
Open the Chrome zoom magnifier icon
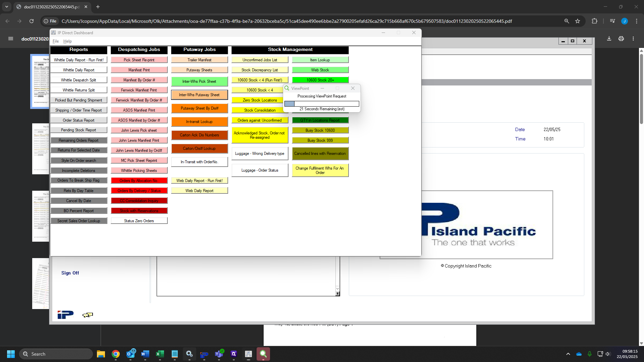(x=567, y=21)
